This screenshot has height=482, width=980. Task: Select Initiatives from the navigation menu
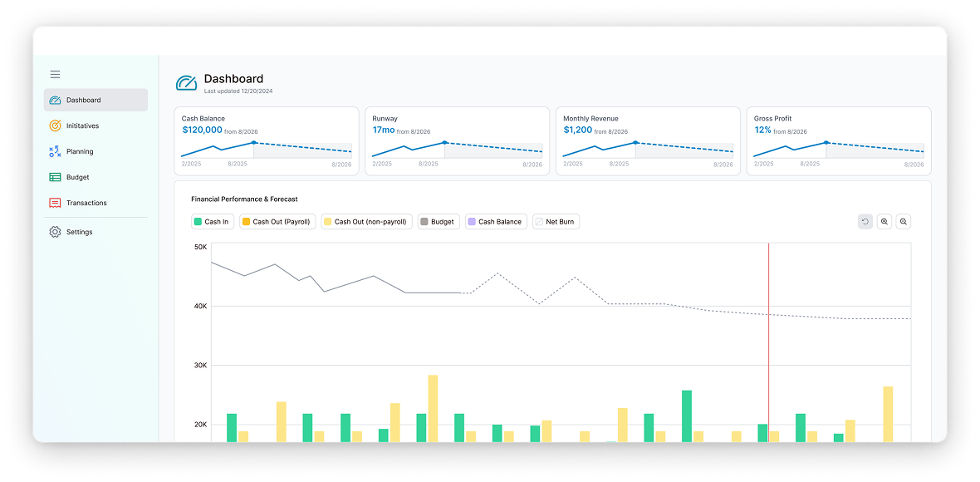click(83, 125)
